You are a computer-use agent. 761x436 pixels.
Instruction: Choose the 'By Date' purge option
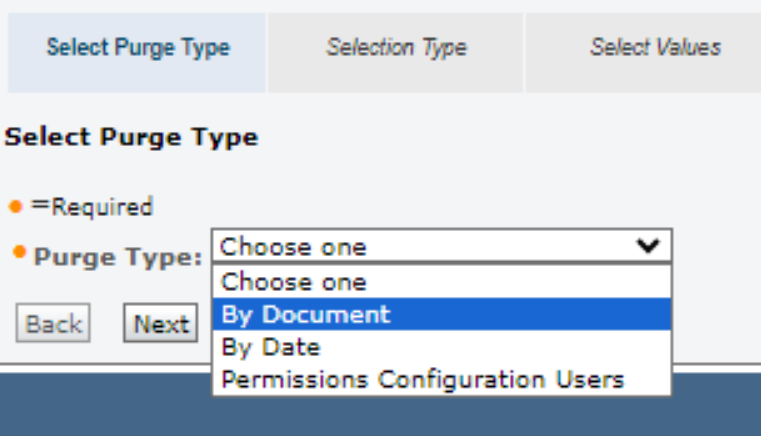(271, 347)
